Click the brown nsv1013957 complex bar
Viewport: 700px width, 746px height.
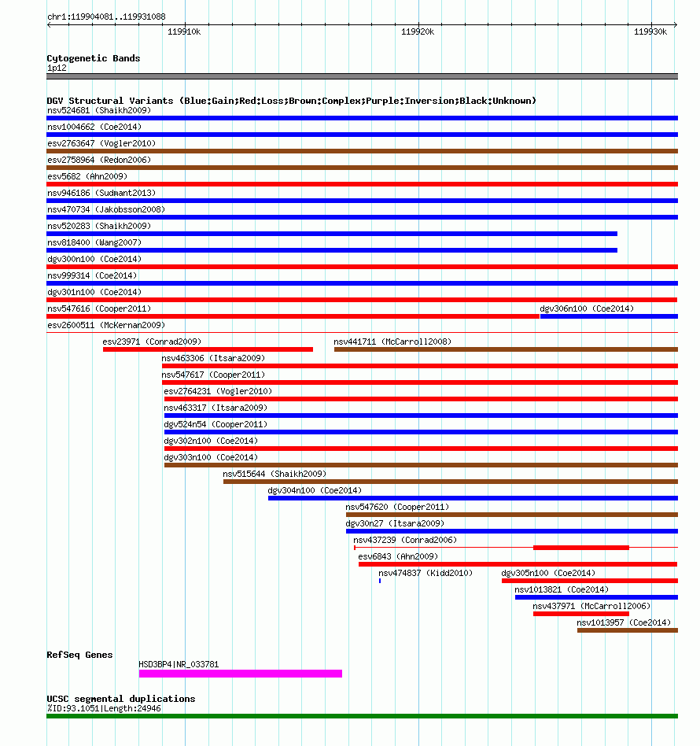628,630
